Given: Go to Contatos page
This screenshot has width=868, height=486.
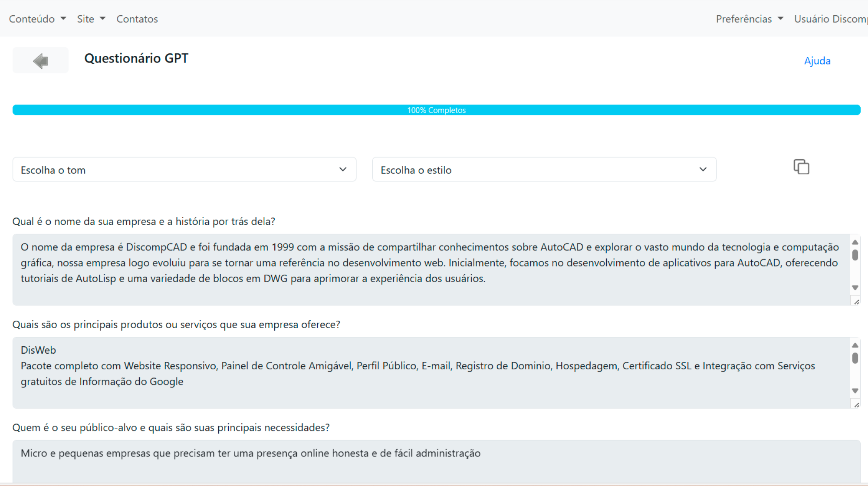Looking at the screenshot, I should pyautogui.click(x=137, y=19).
